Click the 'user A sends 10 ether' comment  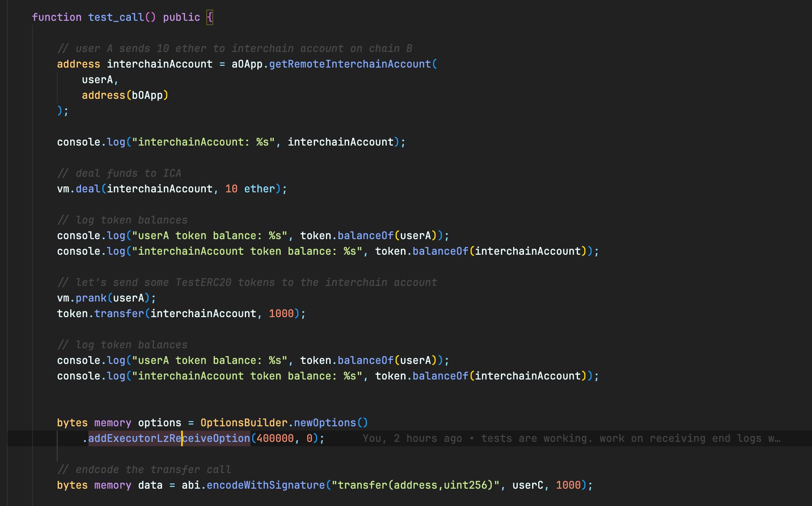tap(234, 49)
